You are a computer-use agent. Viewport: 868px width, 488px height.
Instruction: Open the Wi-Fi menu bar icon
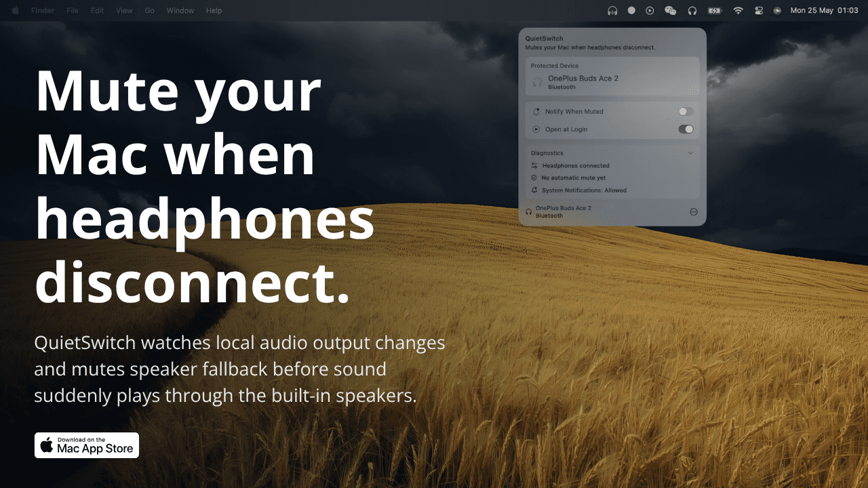(x=738, y=11)
